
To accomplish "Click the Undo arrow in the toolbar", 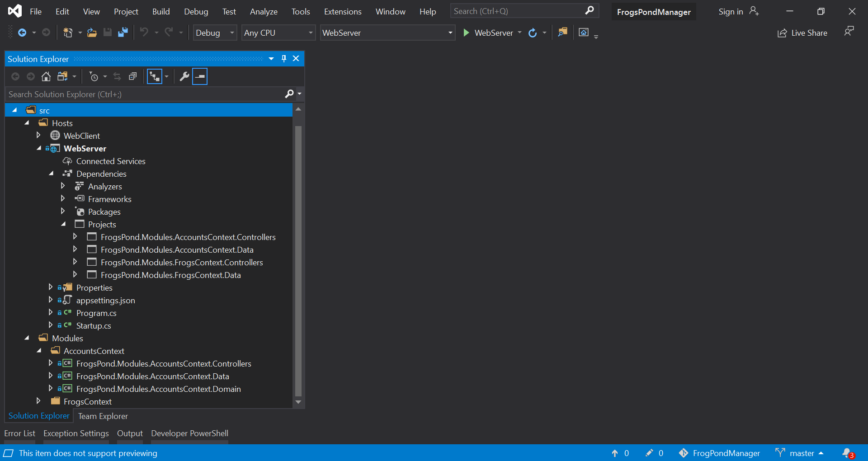I will tap(144, 32).
